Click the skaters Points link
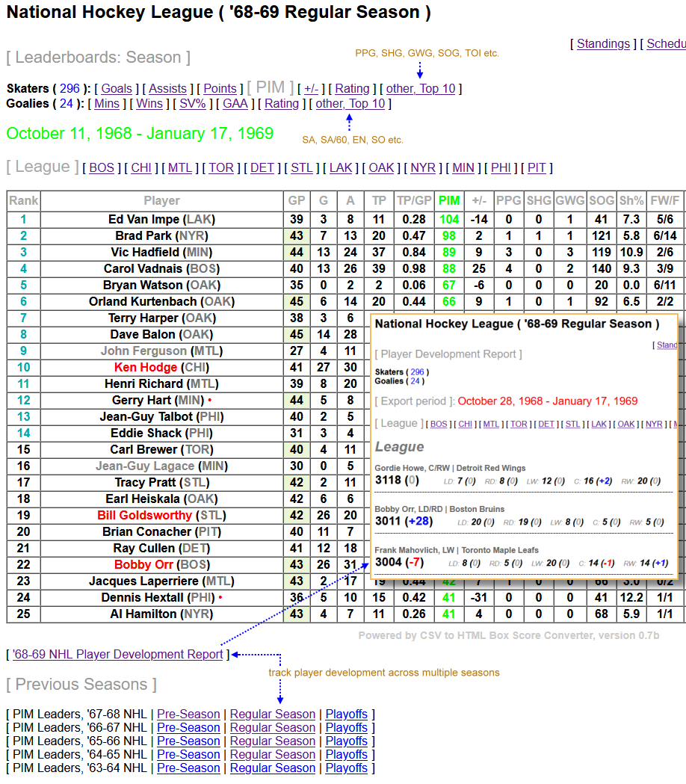This screenshot has height=784, width=686. (220, 89)
